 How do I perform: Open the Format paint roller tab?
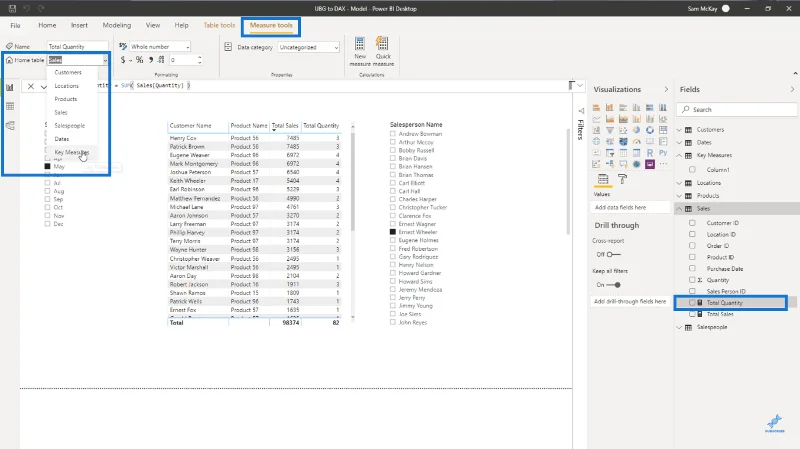(x=622, y=179)
